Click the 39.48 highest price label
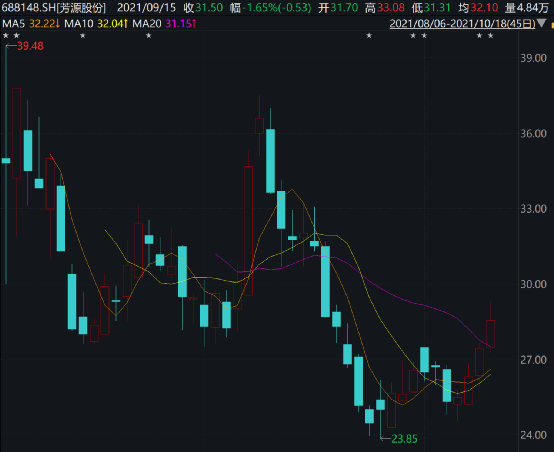This screenshot has height=452, width=554. (x=30, y=46)
